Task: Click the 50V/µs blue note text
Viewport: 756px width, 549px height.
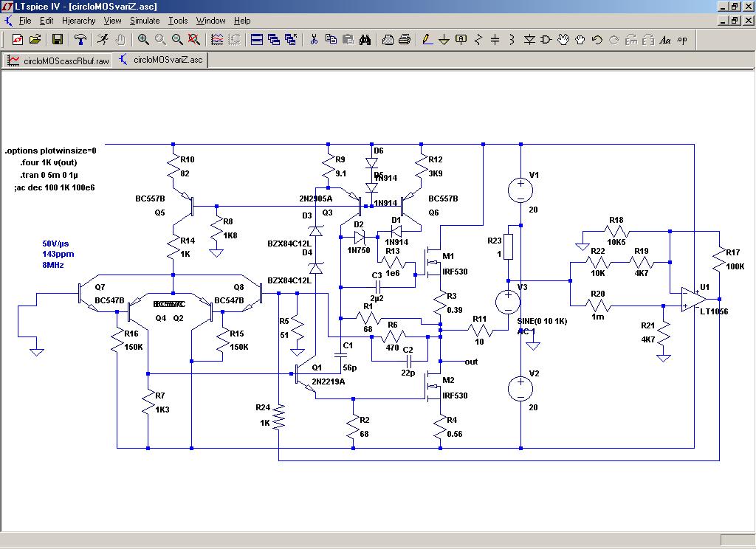Action: pos(55,244)
